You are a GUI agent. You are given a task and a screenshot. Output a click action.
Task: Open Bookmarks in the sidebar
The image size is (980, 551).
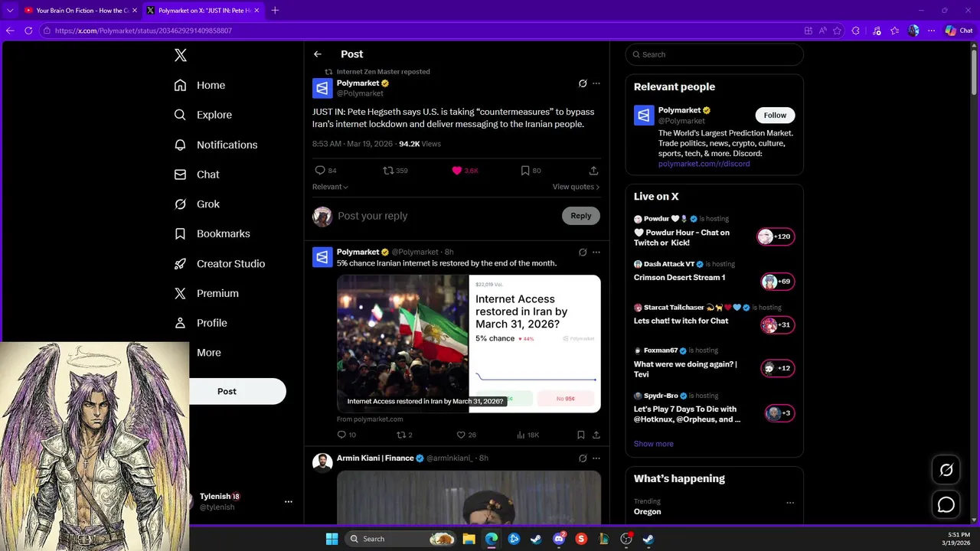coord(212,233)
